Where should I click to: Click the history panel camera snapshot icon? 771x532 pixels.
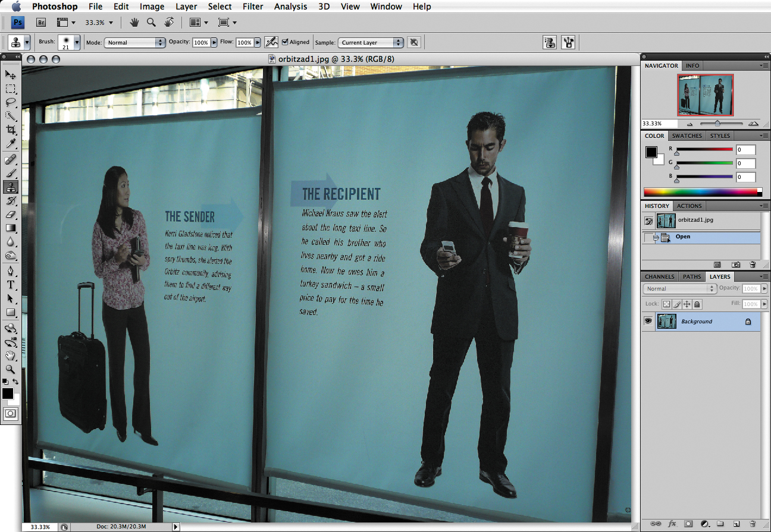click(736, 265)
